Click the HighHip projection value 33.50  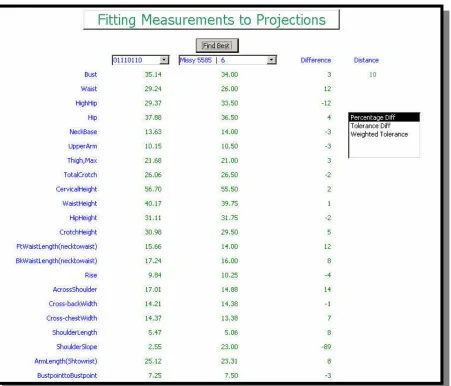point(230,103)
